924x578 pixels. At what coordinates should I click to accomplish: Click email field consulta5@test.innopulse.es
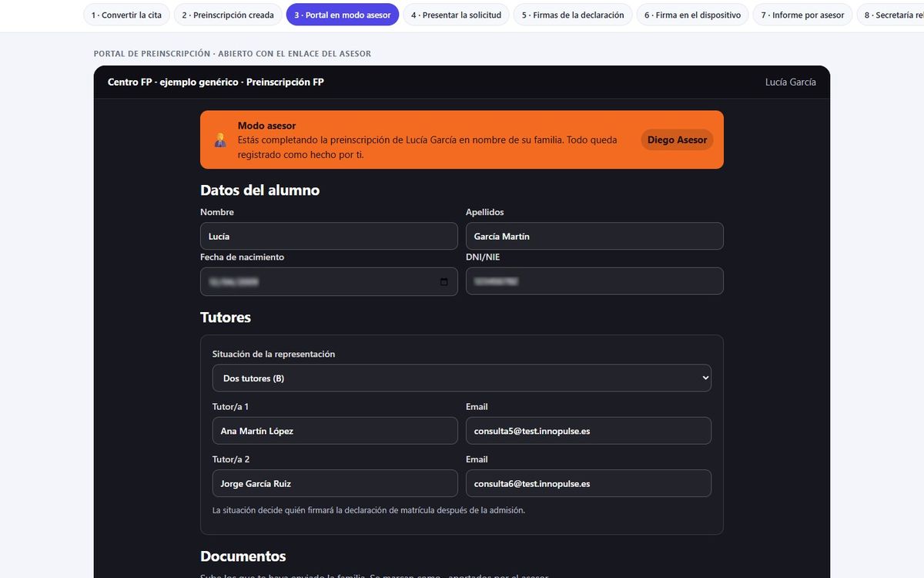(x=588, y=431)
